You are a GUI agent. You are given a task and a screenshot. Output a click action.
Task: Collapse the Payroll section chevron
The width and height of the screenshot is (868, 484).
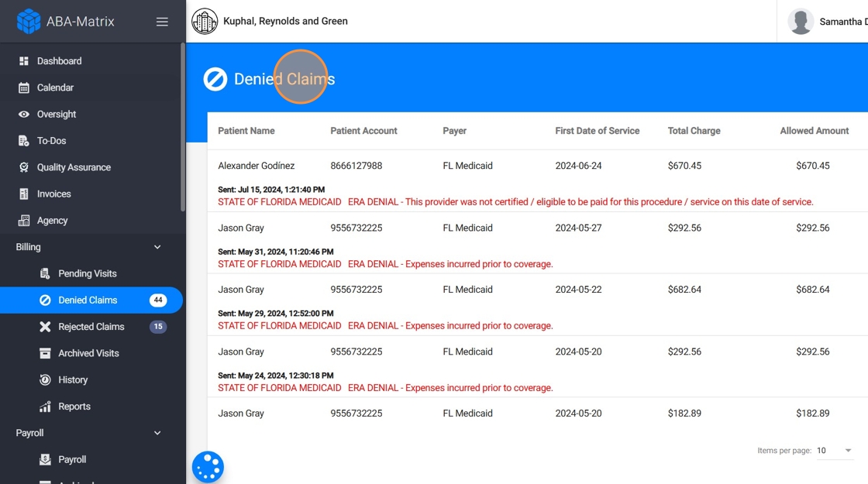[157, 433]
